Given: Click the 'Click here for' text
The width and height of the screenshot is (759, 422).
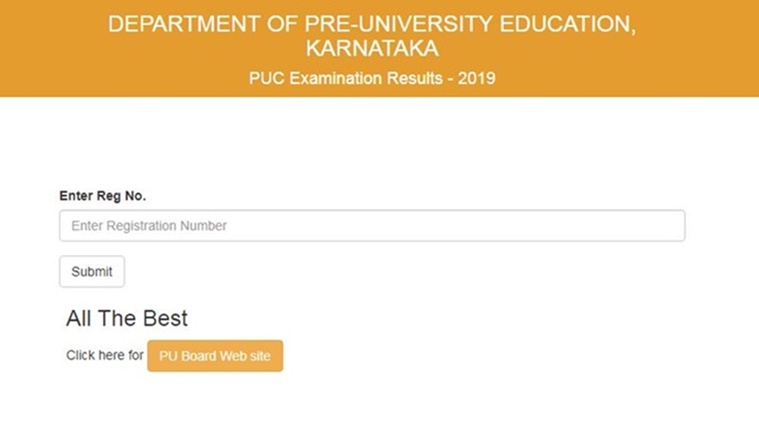Looking at the screenshot, I should [x=105, y=355].
